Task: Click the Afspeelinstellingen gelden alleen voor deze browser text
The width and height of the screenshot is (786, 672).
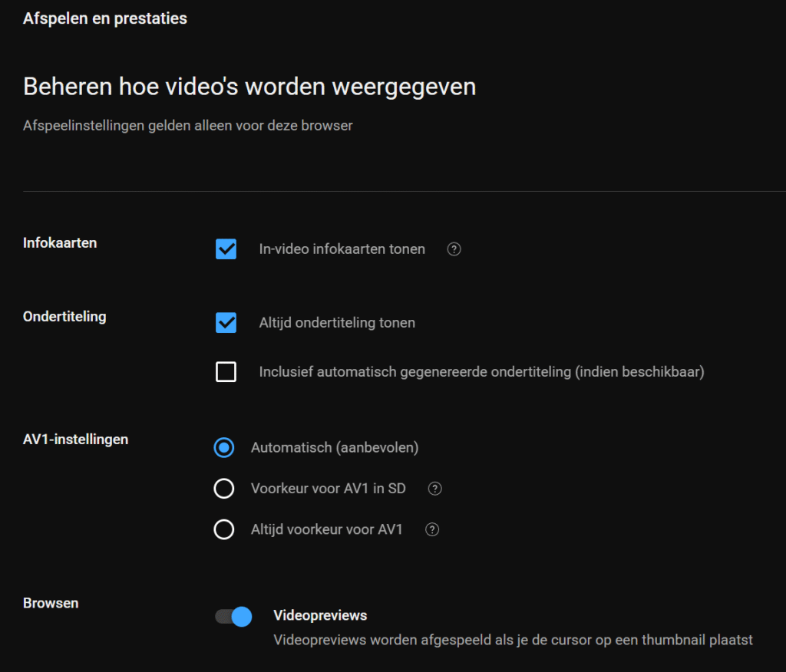Action: tap(188, 126)
